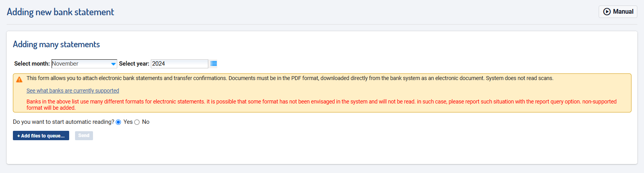Screen dimensions: 644x173
Task: Click the "Adding many statements" heading
Action: tap(56, 45)
